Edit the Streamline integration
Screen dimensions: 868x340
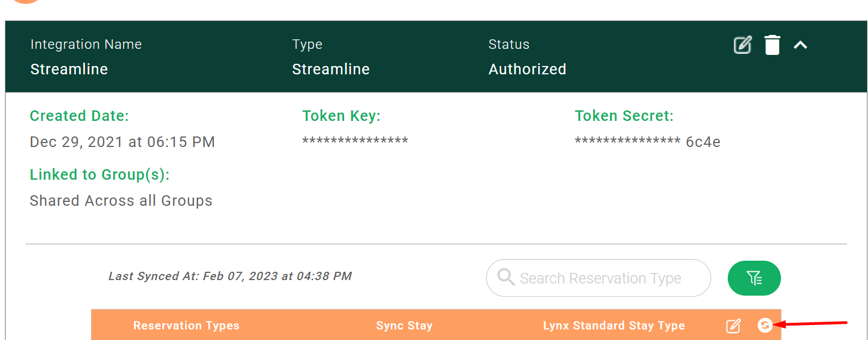click(x=742, y=44)
